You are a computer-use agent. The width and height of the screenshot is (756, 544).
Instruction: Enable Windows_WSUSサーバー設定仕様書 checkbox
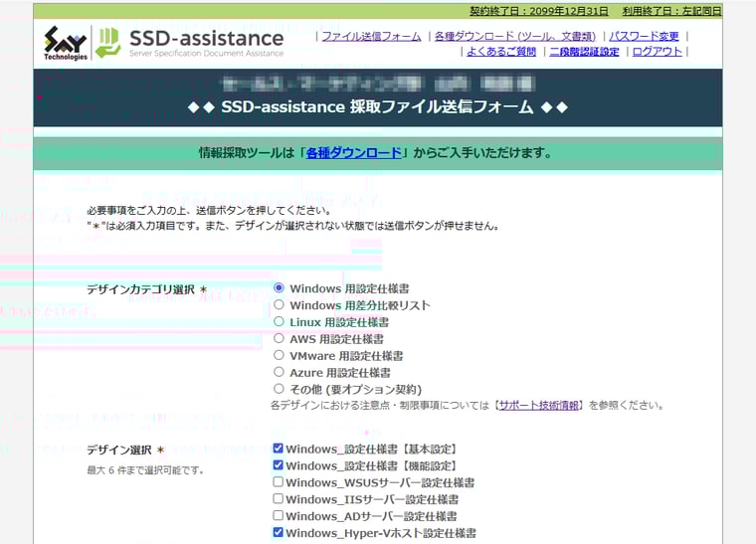point(279,482)
